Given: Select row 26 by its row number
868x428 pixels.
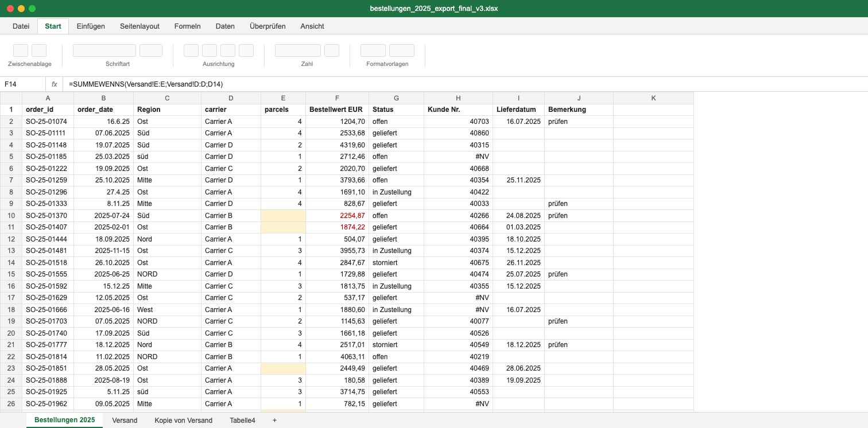Looking at the screenshot, I should [11, 404].
